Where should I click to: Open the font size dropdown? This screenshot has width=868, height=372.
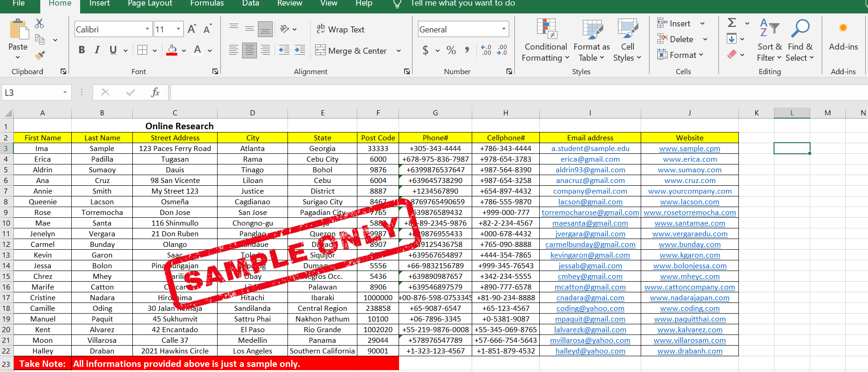click(179, 29)
